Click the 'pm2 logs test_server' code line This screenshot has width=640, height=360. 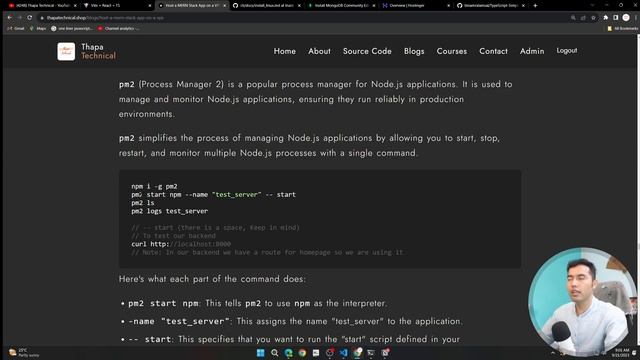click(169, 211)
